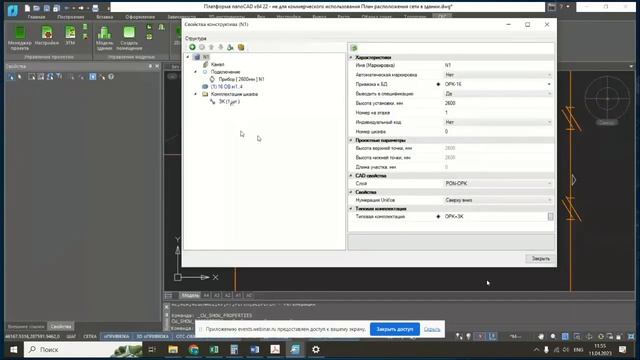Screen dimensions: 640x360
Task: Open the Settings gear in the taskbar
Action: point(316,349)
